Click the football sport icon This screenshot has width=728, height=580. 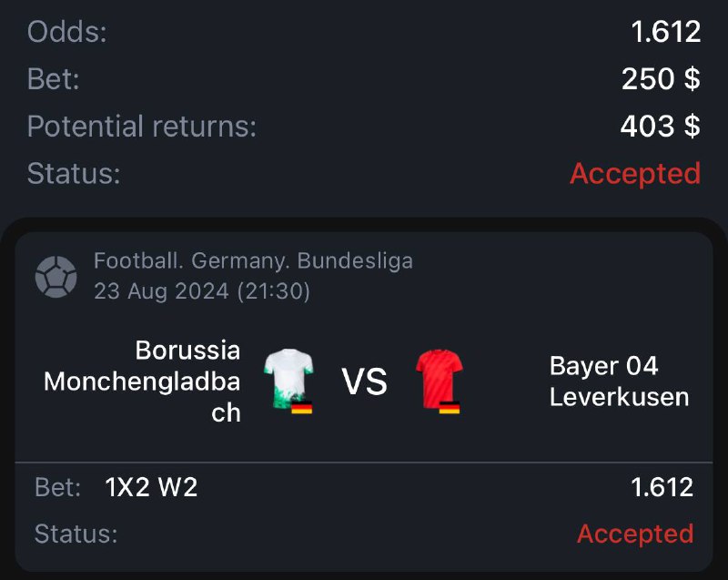pyautogui.click(x=56, y=277)
